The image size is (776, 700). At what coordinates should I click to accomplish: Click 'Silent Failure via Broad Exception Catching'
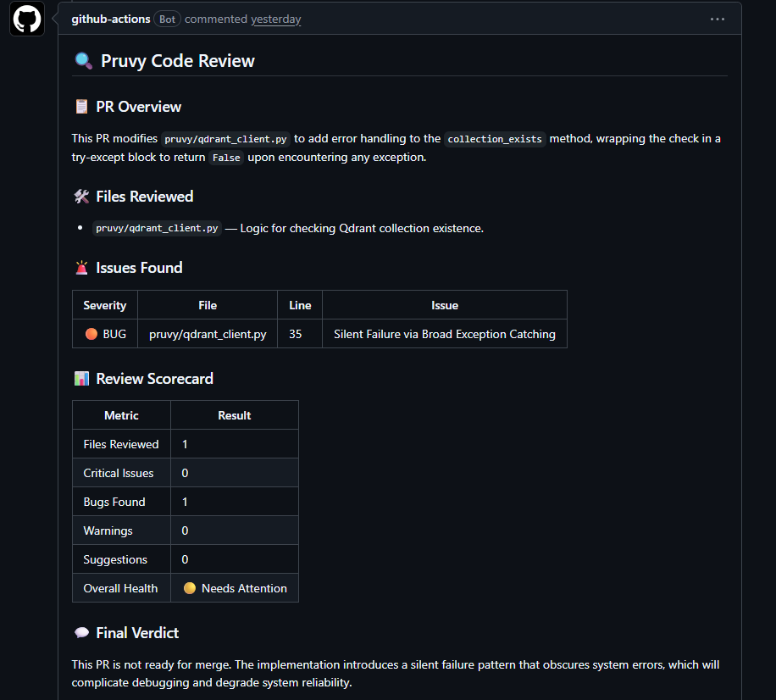click(445, 334)
